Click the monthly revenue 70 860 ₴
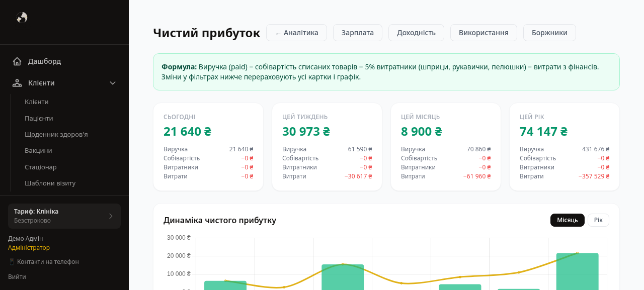 (x=478, y=149)
